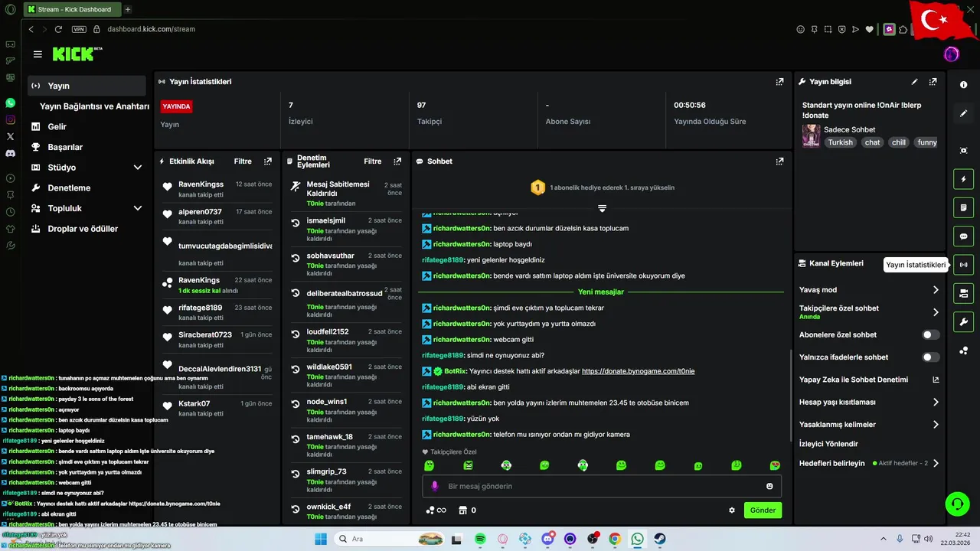The image size is (980, 551).
Task: Focus the Bir mesaj gönderin input
Action: click(601, 486)
